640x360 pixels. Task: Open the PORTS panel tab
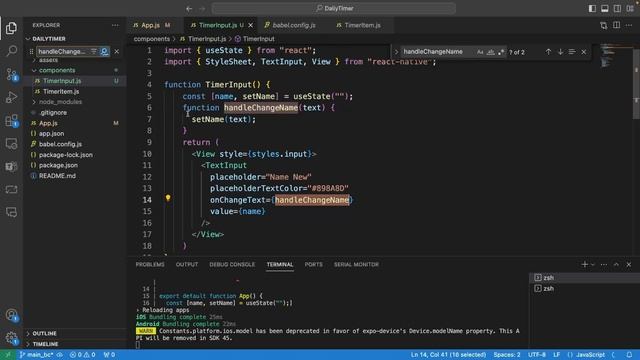click(x=313, y=264)
